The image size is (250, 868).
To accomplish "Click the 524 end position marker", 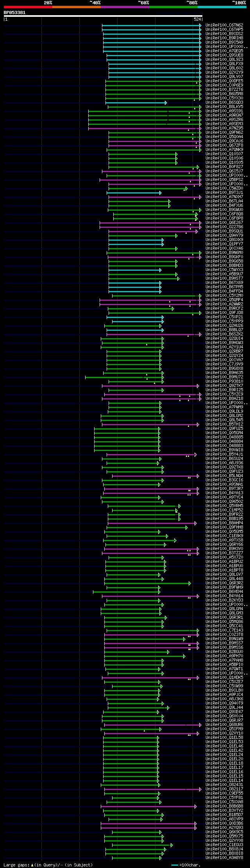I will [x=197, y=19].
